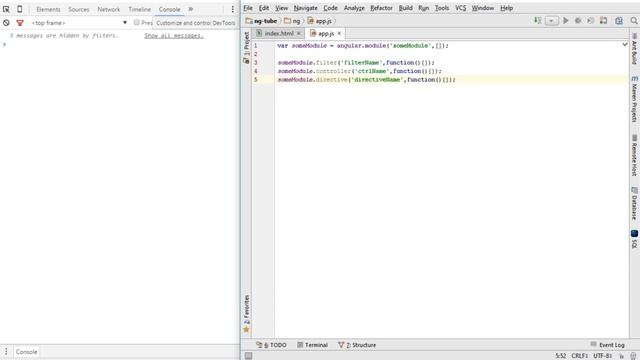Open the Ant Build tool window

[634, 49]
